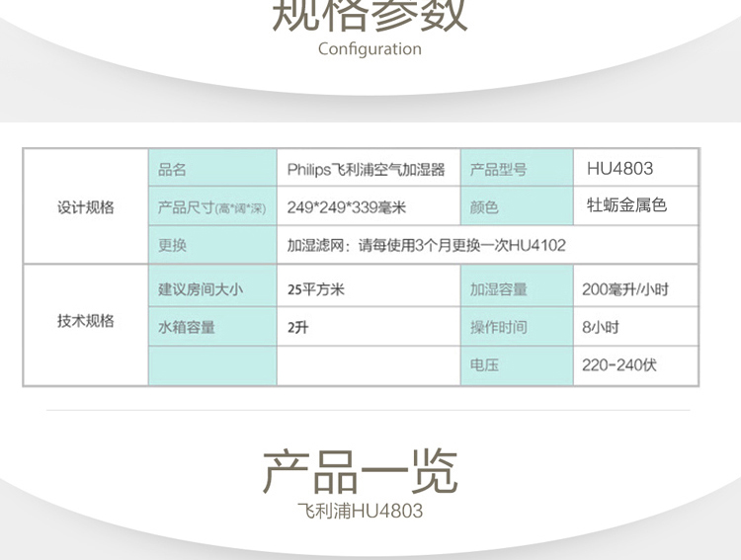This screenshot has width=741, height=560.
Task: Click the 加湿滤网 replacement instruction text
Action: (426, 245)
